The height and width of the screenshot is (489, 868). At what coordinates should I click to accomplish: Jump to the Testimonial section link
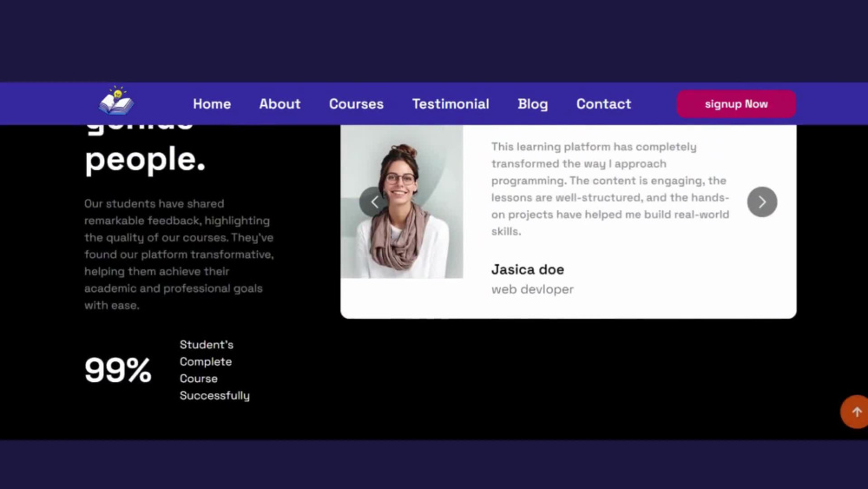pos(450,104)
